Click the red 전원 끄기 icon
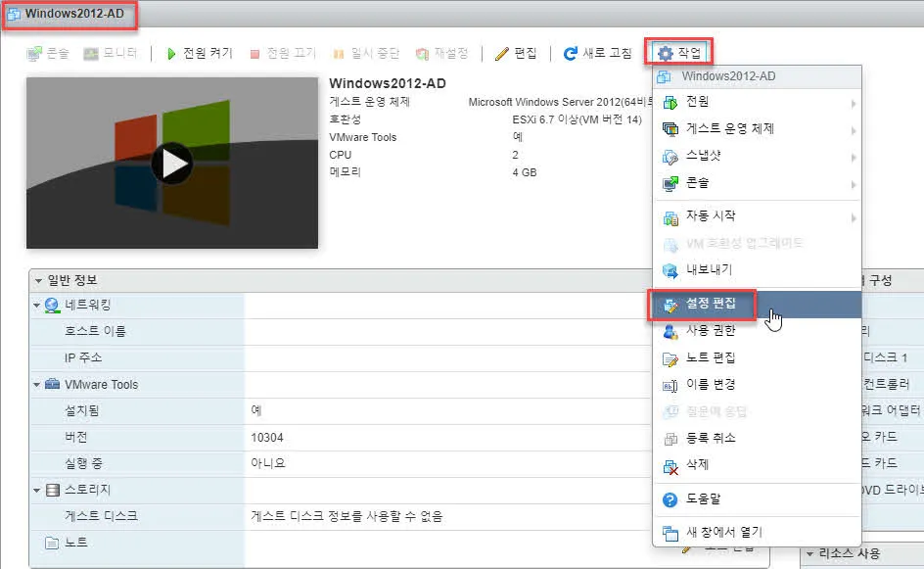The height and width of the screenshot is (569, 924). 254,54
